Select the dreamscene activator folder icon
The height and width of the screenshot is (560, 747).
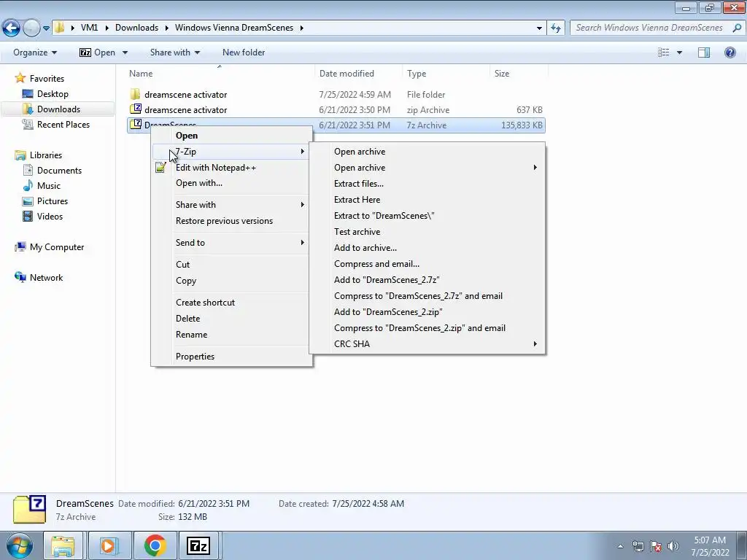135,94
